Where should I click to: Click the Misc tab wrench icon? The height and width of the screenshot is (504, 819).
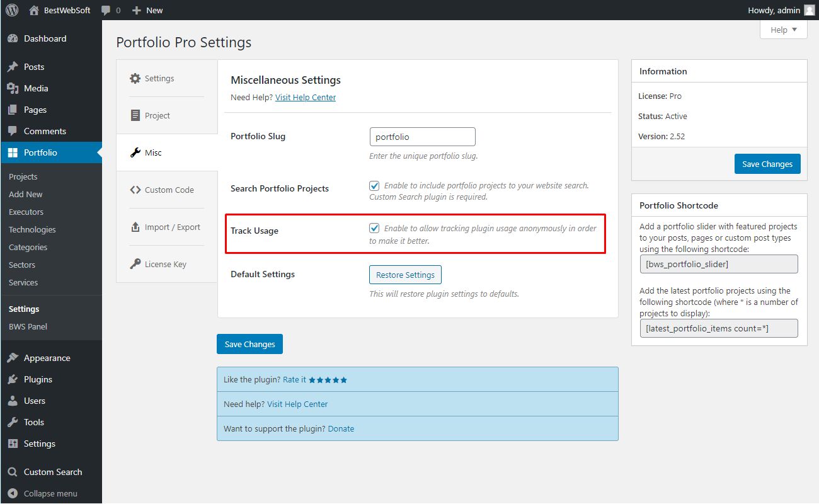135,152
